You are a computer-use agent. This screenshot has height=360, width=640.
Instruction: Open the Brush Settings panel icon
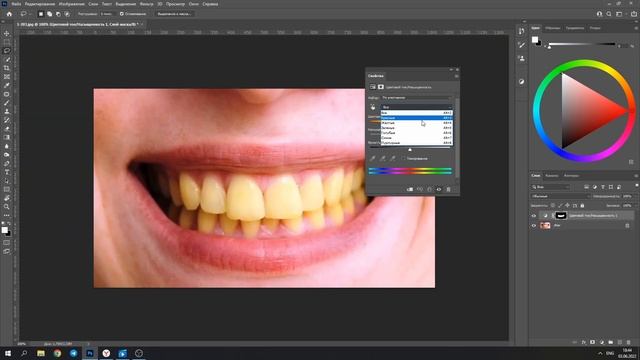522,45
